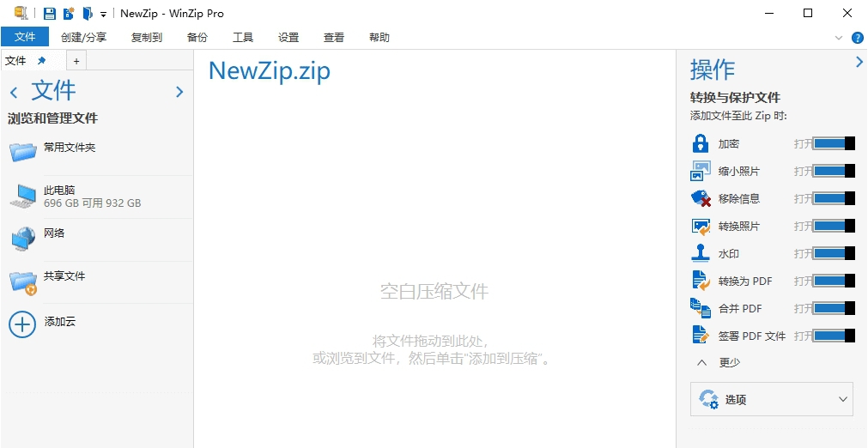Open the 设置 menu
This screenshot has height=448, width=868.
click(288, 38)
